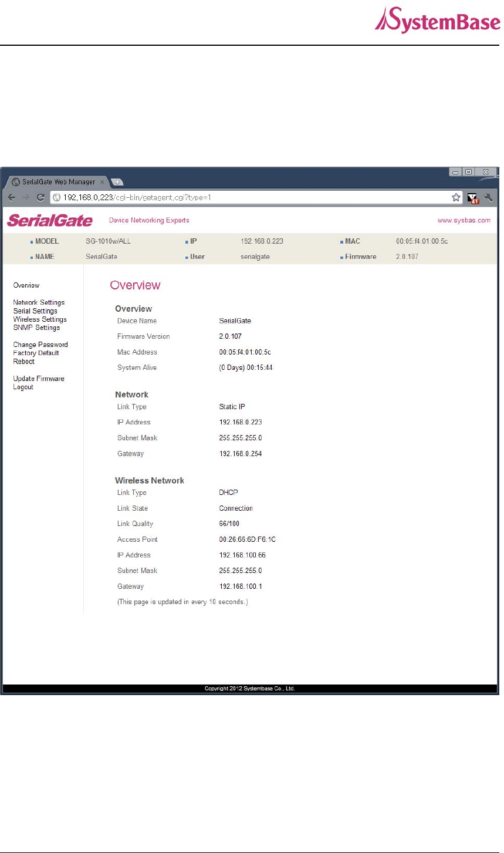Open Overview in the sidebar

[26, 285]
